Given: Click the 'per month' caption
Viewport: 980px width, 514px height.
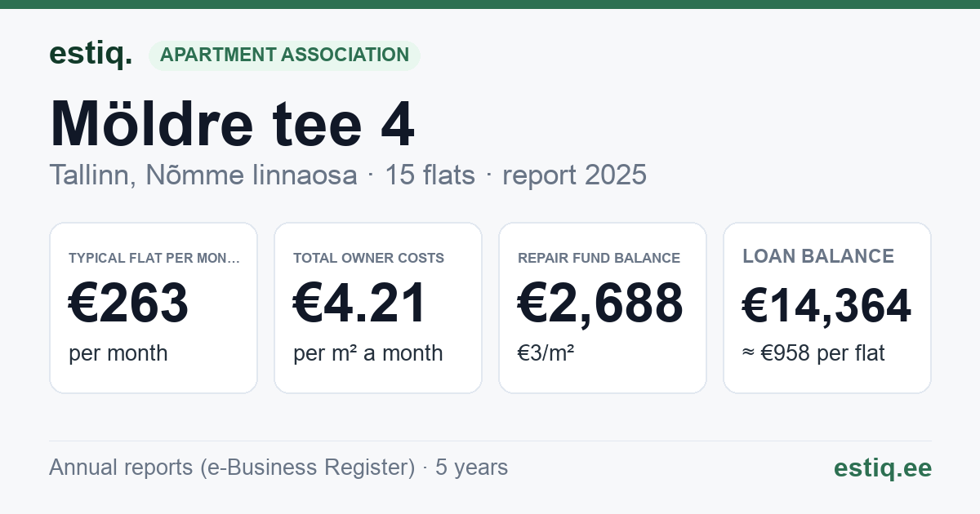Looking at the screenshot, I should coord(118,353).
